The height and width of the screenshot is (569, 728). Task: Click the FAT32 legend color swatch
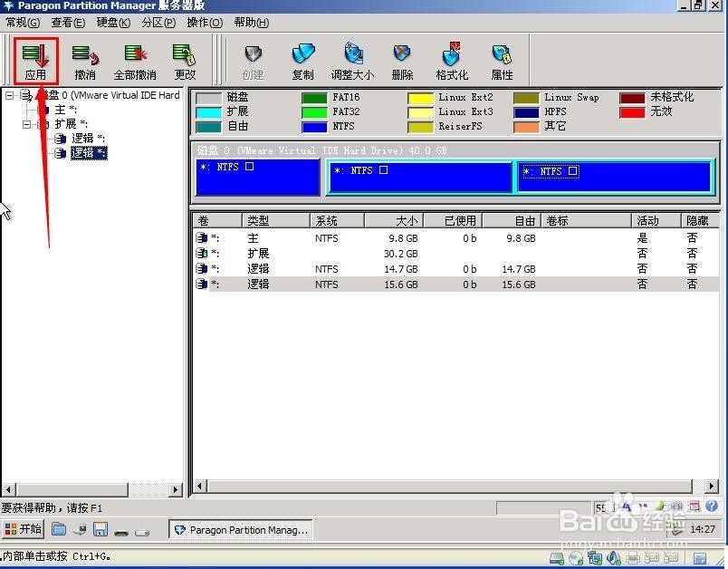pos(314,112)
